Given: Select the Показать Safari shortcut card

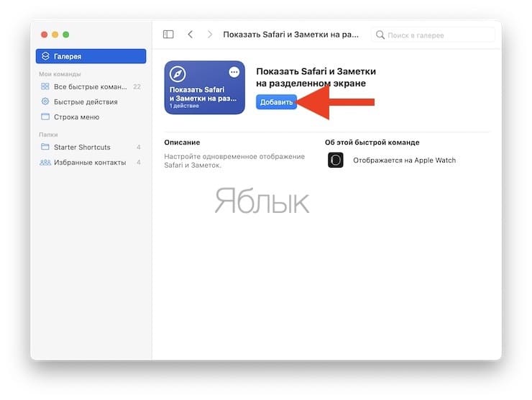Looking at the screenshot, I should [x=205, y=87].
